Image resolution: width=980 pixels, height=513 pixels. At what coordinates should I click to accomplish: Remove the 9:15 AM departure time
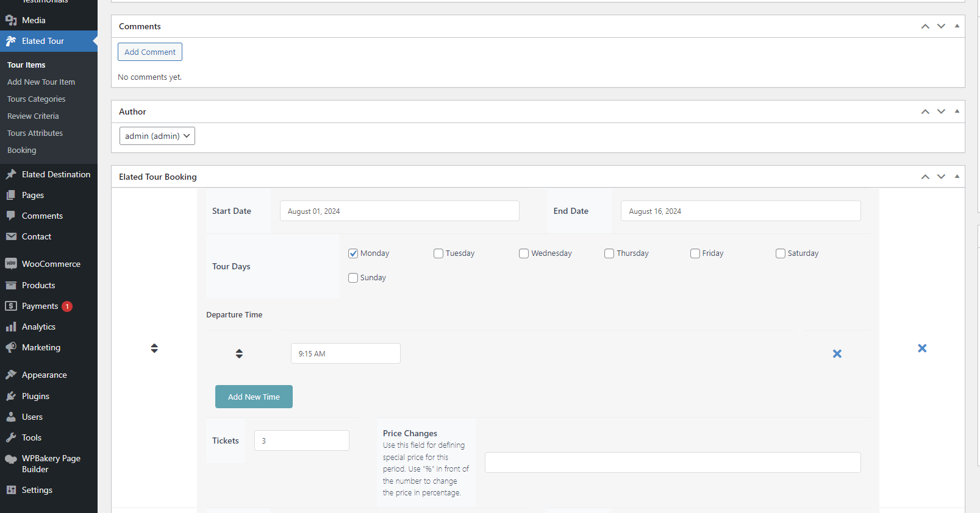coord(837,353)
